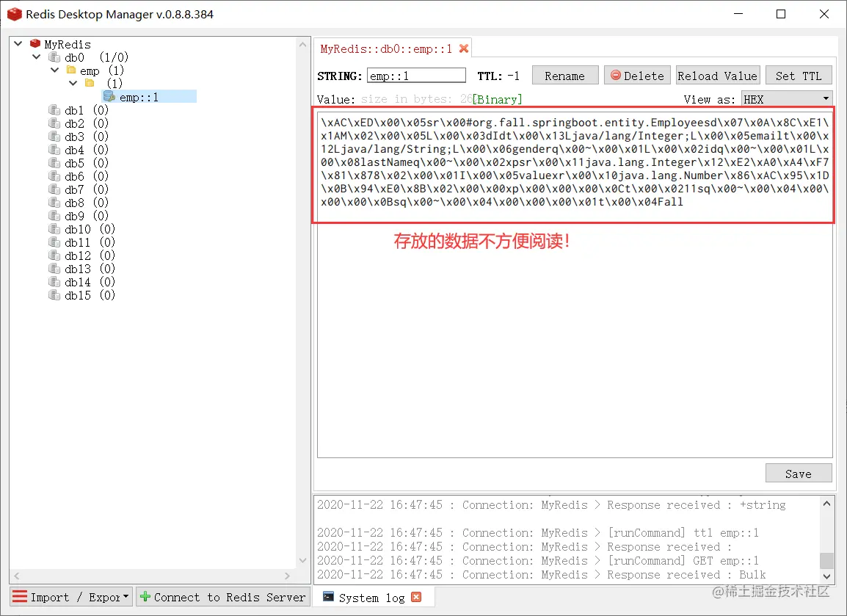
Task: Click the db12 database icon
Action: click(x=54, y=256)
